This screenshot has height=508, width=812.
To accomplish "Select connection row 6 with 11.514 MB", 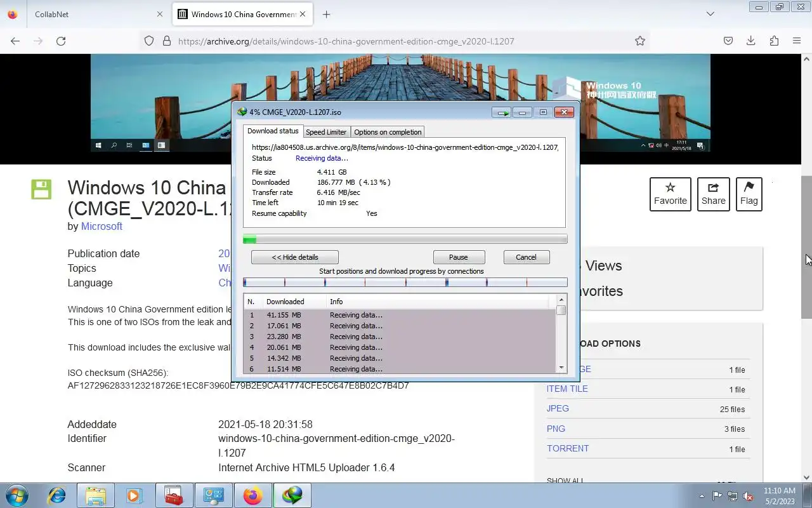I will [400, 369].
